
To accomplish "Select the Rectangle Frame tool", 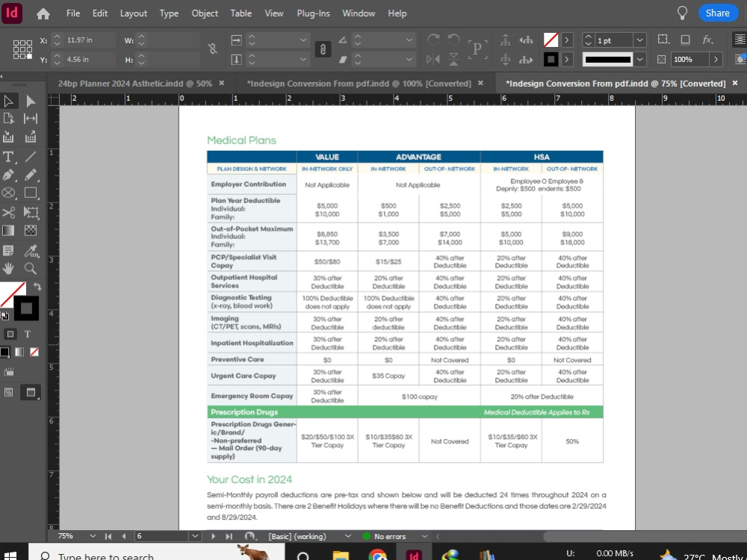I will click(x=10, y=194).
